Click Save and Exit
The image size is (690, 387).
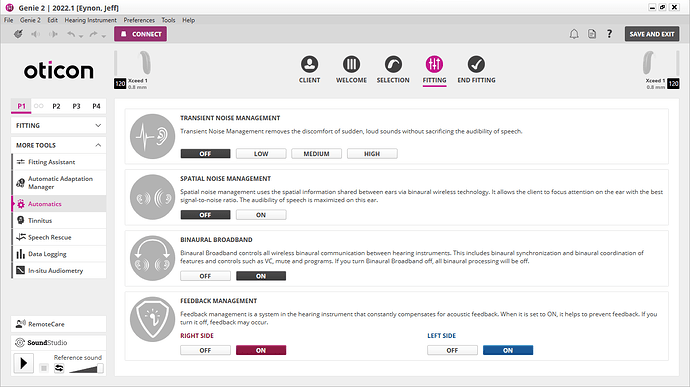pos(652,34)
